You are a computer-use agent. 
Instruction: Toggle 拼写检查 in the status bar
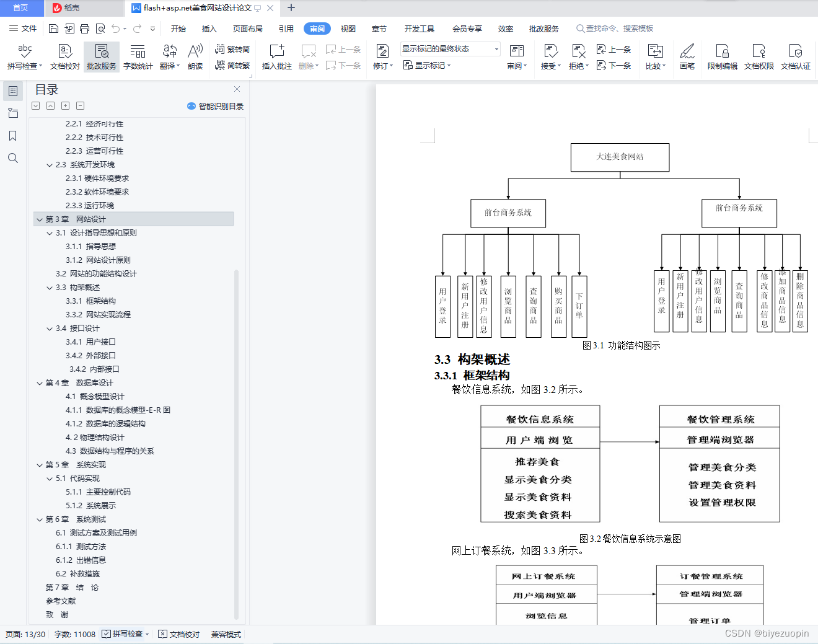(125, 634)
